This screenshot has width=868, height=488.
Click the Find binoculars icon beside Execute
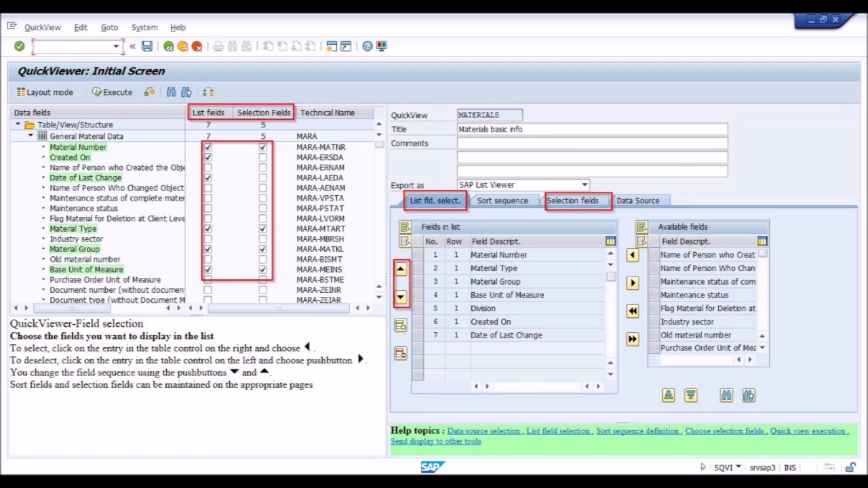click(171, 91)
